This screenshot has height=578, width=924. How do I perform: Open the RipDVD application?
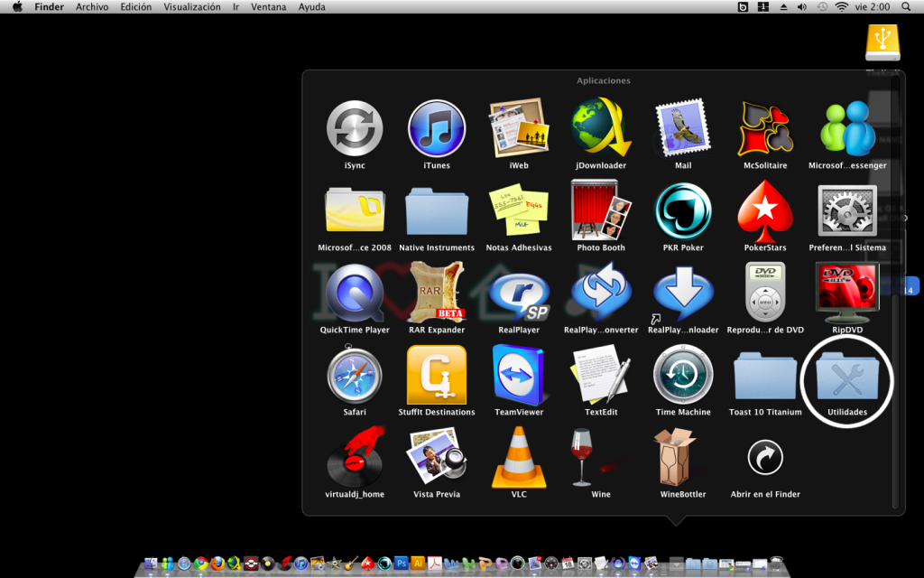point(846,294)
